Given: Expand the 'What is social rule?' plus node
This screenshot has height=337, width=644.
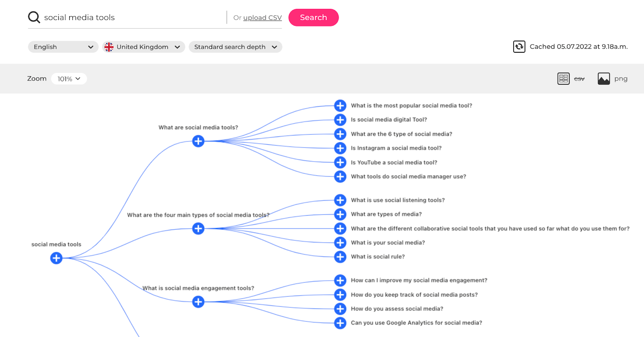Looking at the screenshot, I should pyautogui.click(x=340, y=257).
